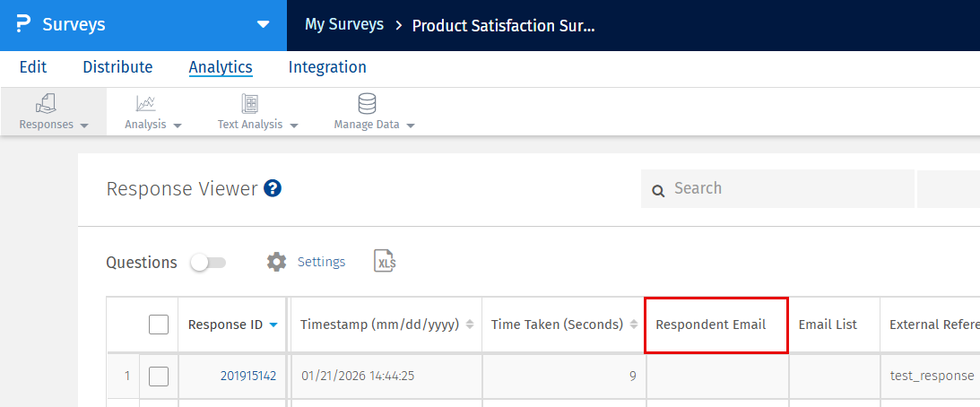This screenshot has width=980, height=407.
Task: Click the magnifier search icon
Action: pos(658,191)
